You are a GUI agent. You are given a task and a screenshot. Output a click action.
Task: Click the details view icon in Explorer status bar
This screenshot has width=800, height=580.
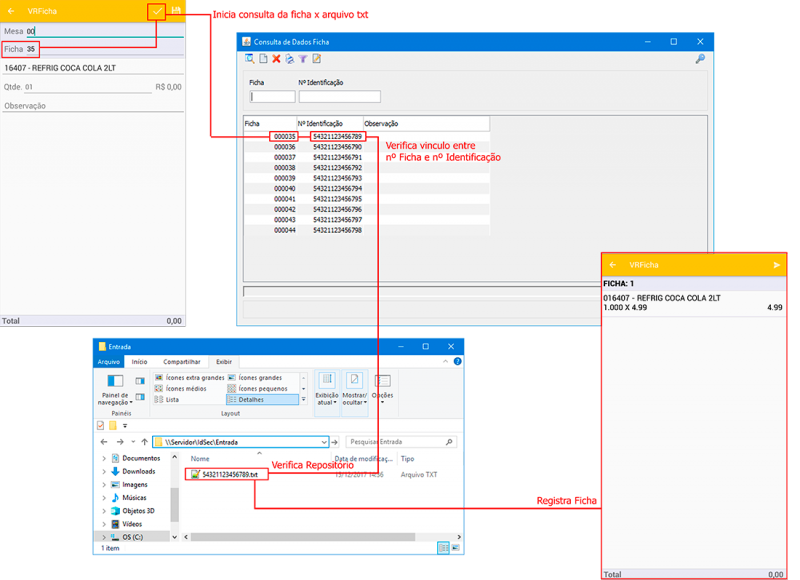point(443,548)
